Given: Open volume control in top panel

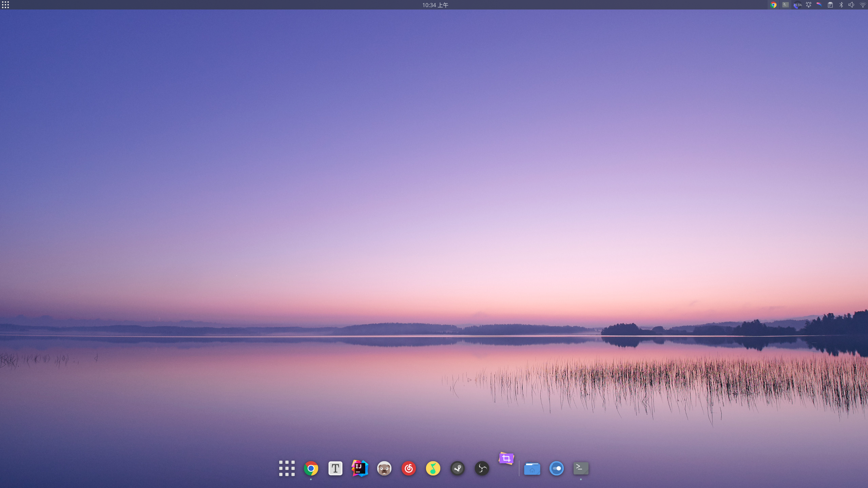Looking at the screenshot, I should (x=851, y=5).
